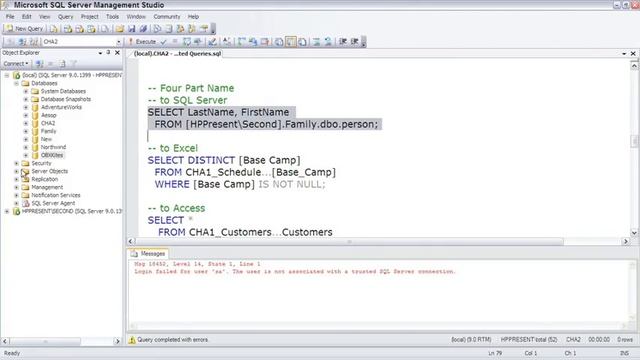Select the Messages results tab
This screenshot has height=360, width=640.
[x=149, y=253]
